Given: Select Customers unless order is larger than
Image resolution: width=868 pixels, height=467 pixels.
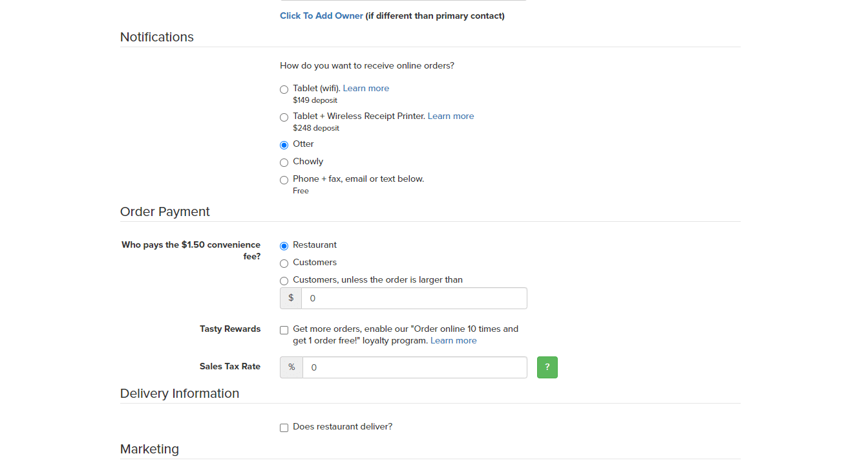Looking at the screenshot, I should (284, 281).
